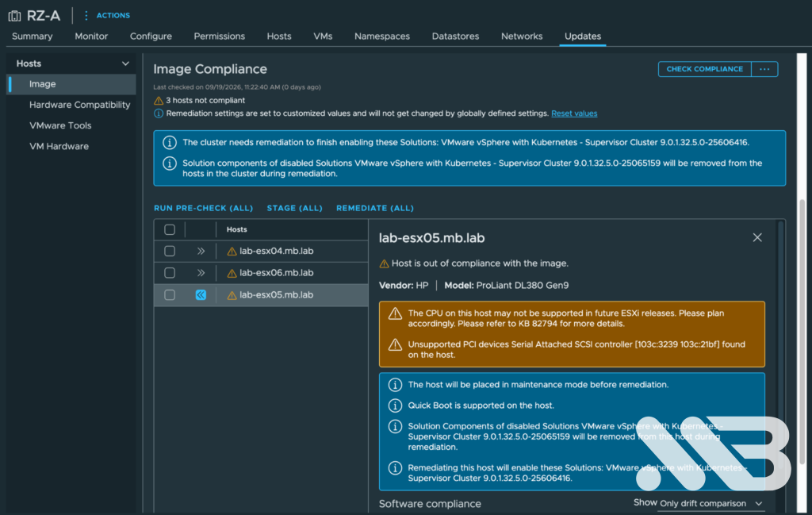This screenshot has width=812, height=515.
Task: Select Image in the Hosts sidebar
Action: [71, 84]
